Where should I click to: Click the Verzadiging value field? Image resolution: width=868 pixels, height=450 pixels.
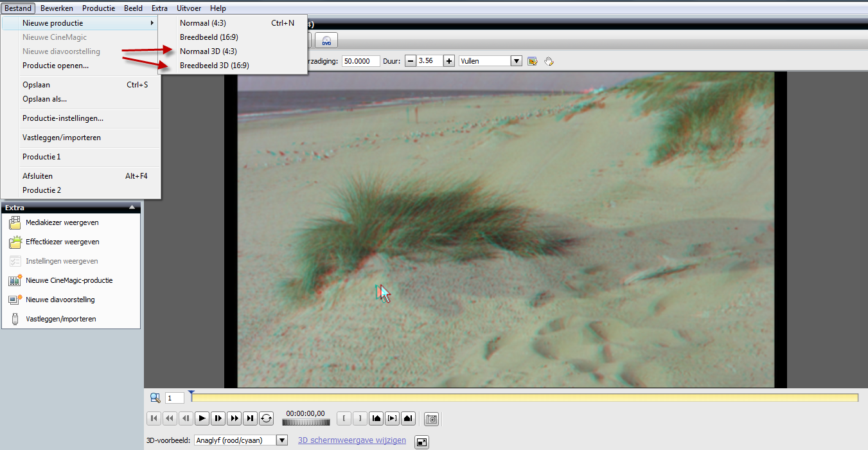pyautogui.click(x=360, y=61)
